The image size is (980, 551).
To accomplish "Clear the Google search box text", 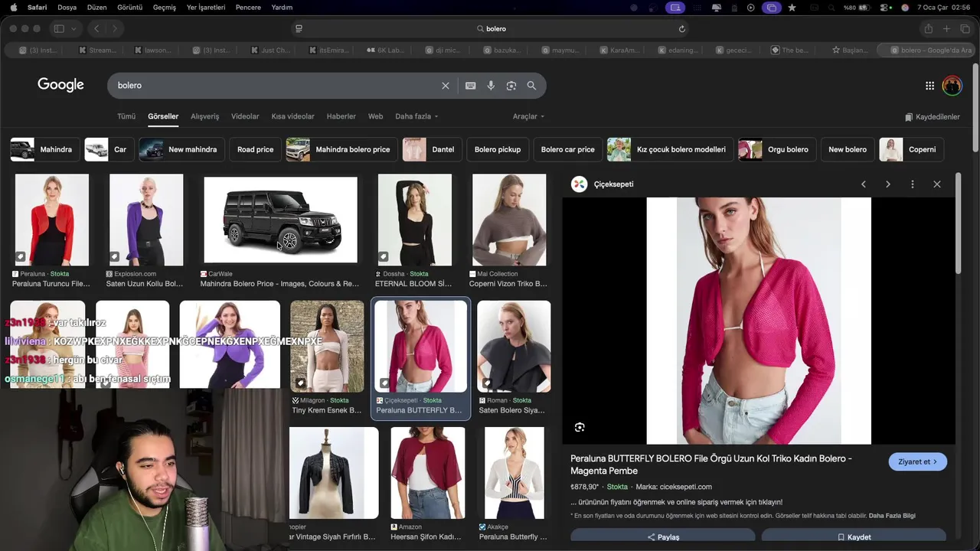I will [446, 86].
